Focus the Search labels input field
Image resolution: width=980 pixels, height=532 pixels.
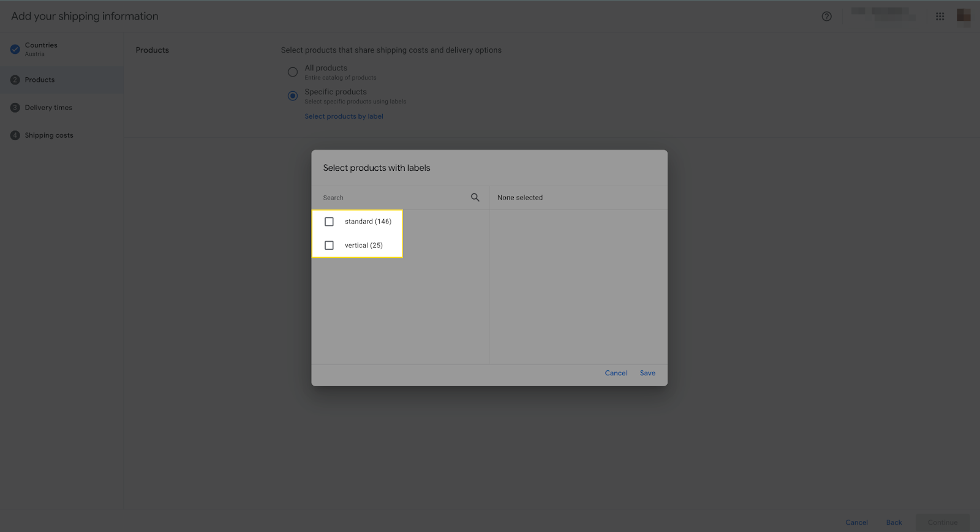(395, 198)
